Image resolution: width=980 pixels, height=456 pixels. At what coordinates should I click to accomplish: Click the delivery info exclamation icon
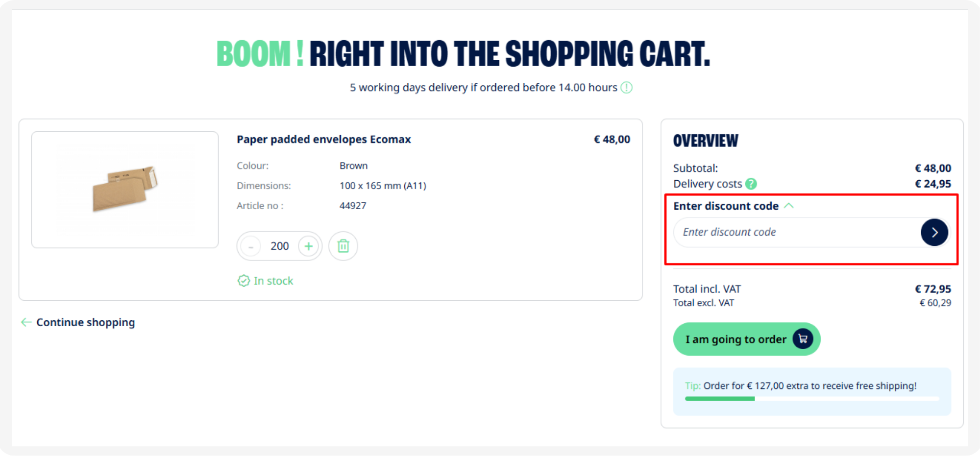pos(626,88)
